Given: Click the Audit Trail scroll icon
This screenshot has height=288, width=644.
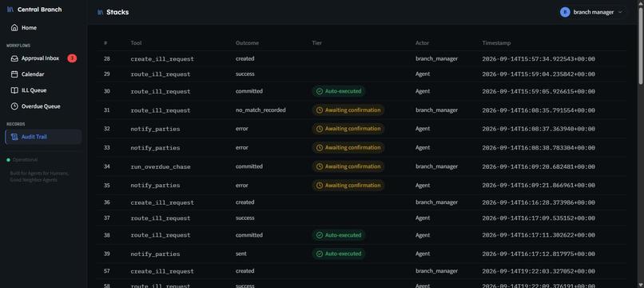Looking at the screenshot, I should (14, 137).
